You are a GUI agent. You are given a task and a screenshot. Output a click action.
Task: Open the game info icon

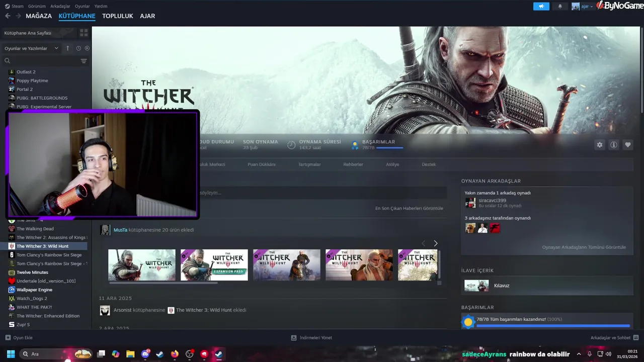613,145
